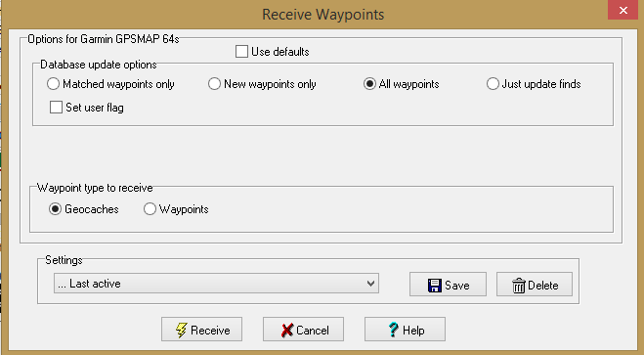Open Help with the question mark button

[405, 330]
